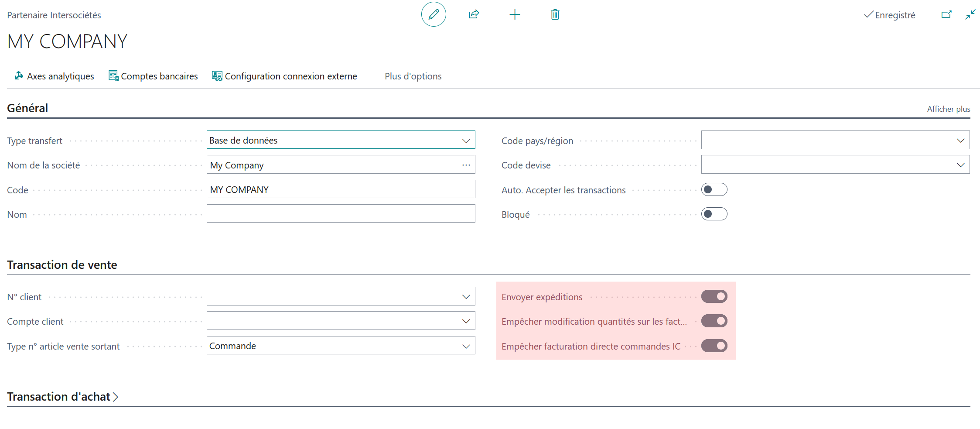The image size is (980, 429).
Task: Click into the Nom input field
Action: coord(341,214)
